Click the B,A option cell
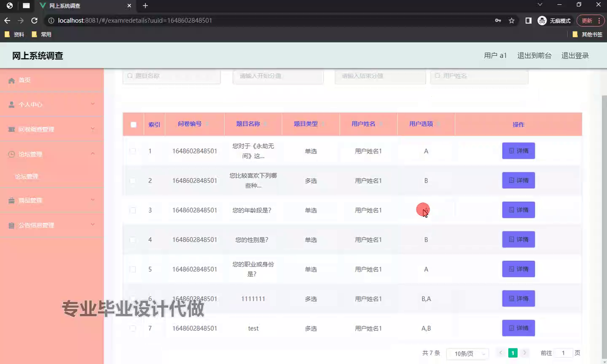 [426, 299]
